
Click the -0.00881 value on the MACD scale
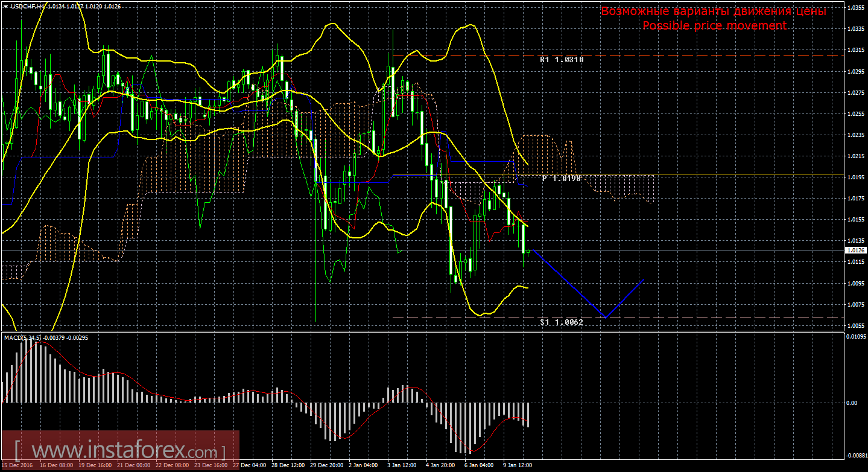tap(855, 456)
